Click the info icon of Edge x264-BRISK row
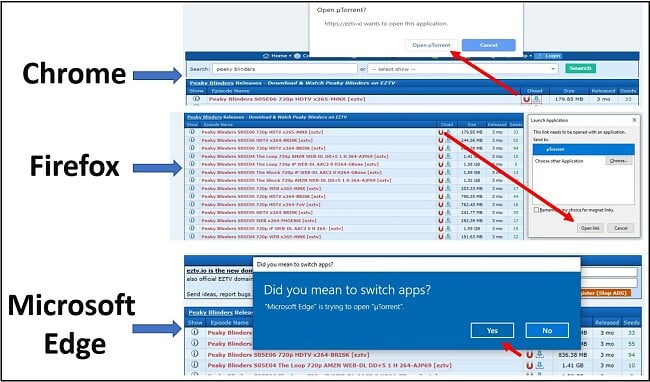 click(194, 354)
